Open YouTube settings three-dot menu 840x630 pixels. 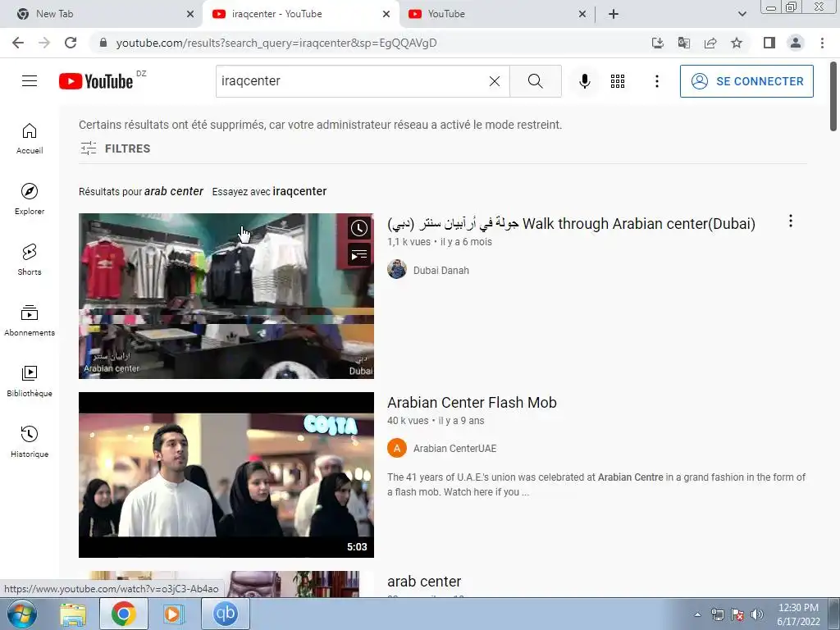point(657,81)
